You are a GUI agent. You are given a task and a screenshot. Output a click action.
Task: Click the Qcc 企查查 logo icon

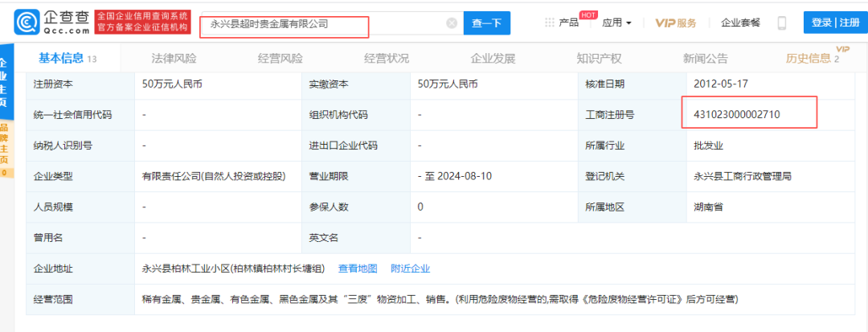[26, 23]
